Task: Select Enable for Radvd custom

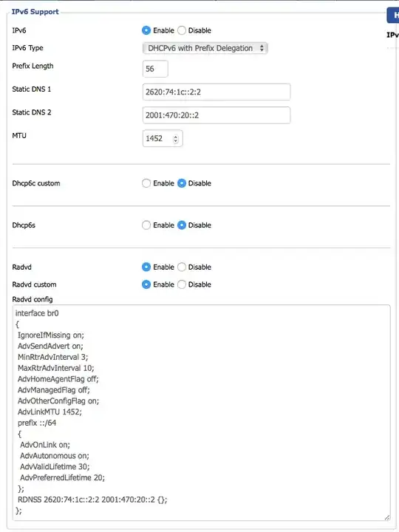Action: coord(146,284)
